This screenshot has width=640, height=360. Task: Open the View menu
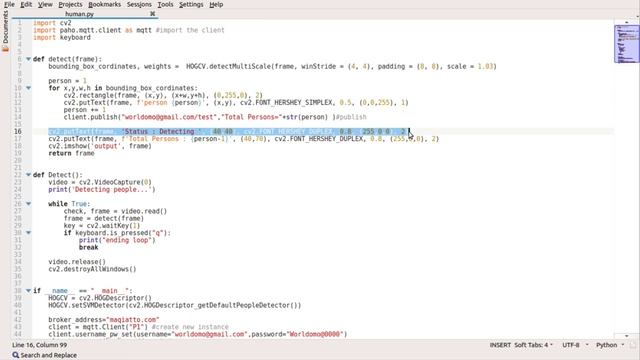coord(45,4)
